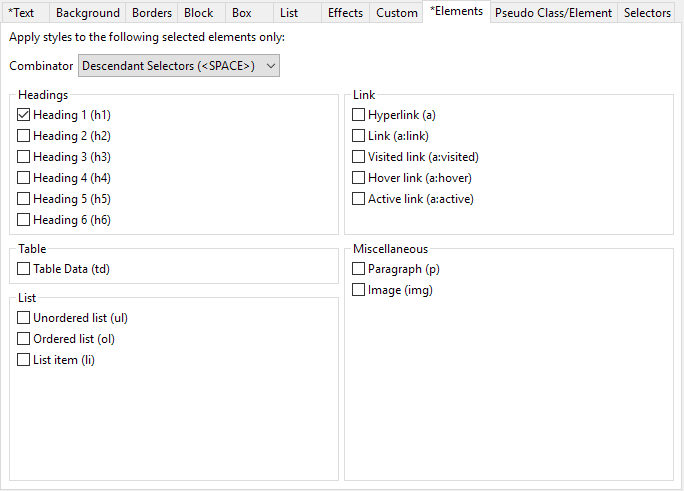Switch to the Selectors tab
This screenshot has height=491, width=684.
point(647,13)
